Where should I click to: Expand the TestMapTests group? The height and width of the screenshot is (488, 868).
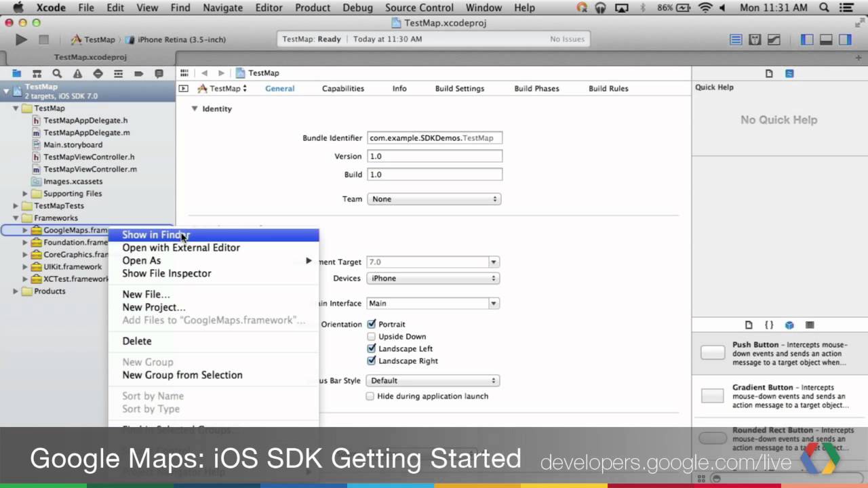16,205
